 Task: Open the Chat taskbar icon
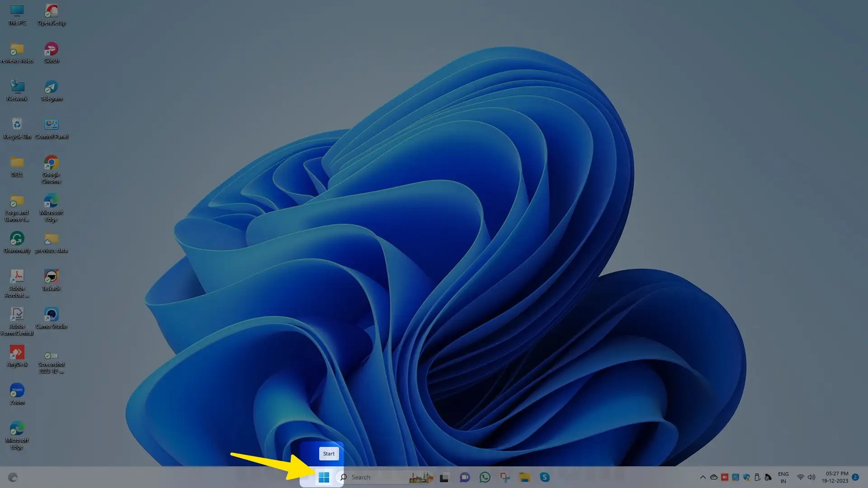[x=464, y=477]
